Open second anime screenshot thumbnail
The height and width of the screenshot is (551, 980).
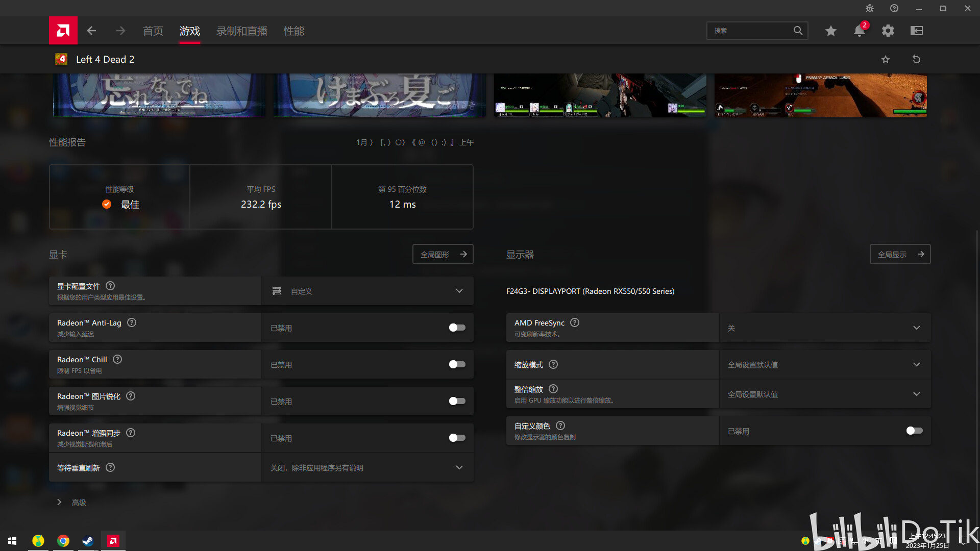tap(380, 95)
